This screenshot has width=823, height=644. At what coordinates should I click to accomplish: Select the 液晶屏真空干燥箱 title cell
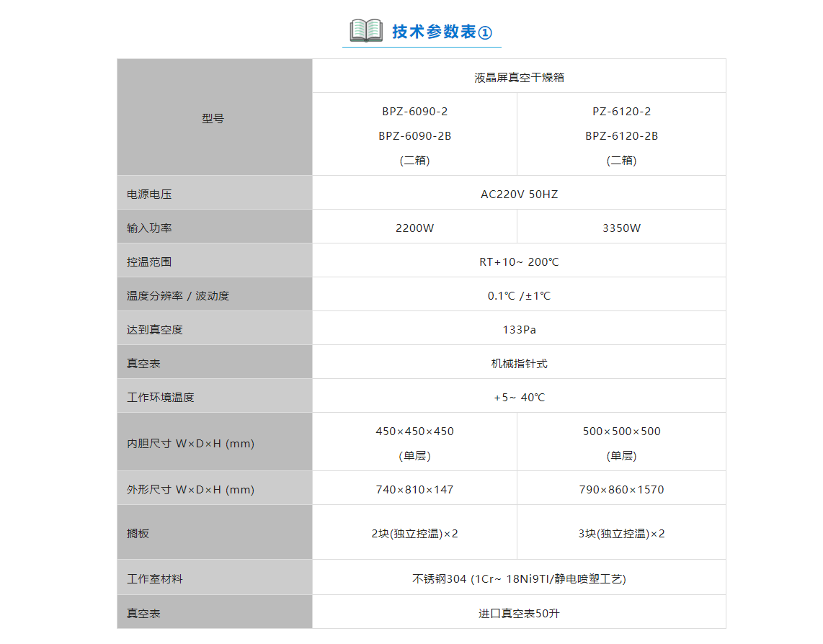coord(519,77)
